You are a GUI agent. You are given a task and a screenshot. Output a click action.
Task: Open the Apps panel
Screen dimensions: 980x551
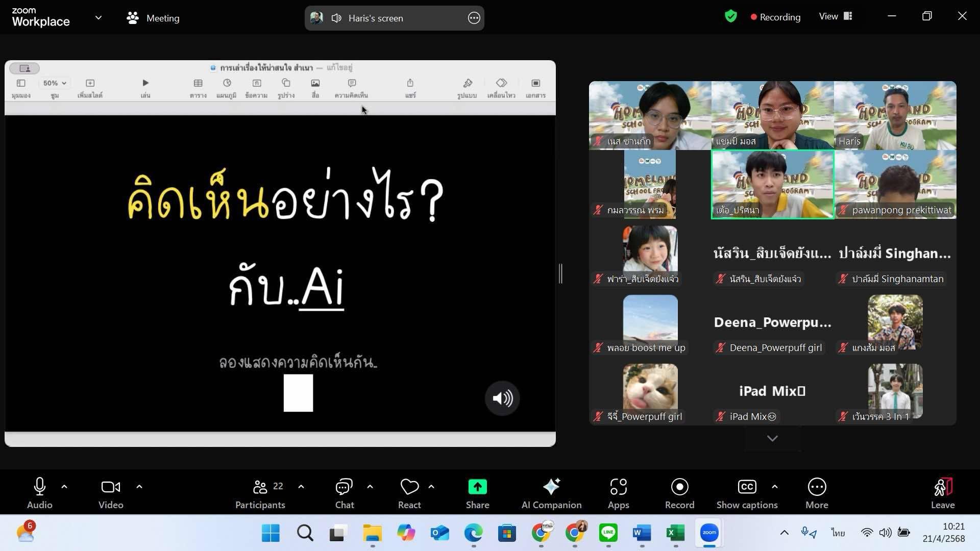618,493
